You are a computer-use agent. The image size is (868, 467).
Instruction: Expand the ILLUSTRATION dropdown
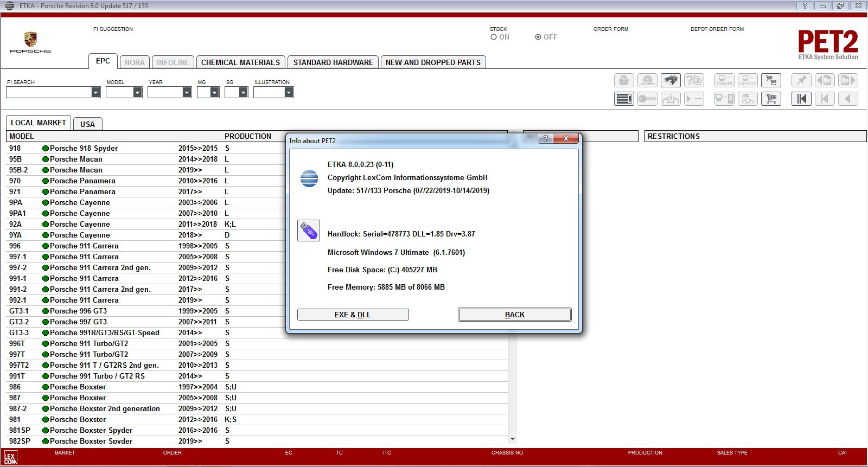pyautogui.click(x=289, y=93)
